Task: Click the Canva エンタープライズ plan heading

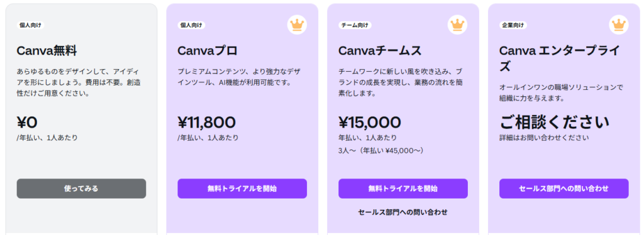Action: pyautogui.click(x=559, y=58)
